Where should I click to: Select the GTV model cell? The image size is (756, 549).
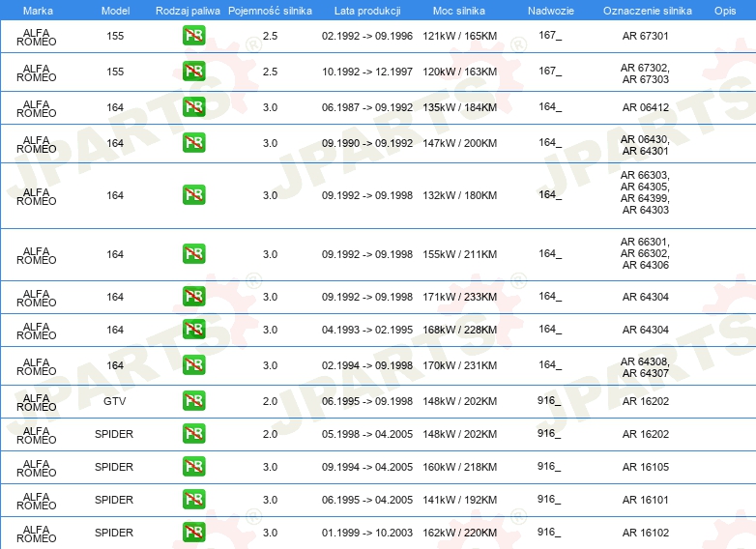click(115, 401)
